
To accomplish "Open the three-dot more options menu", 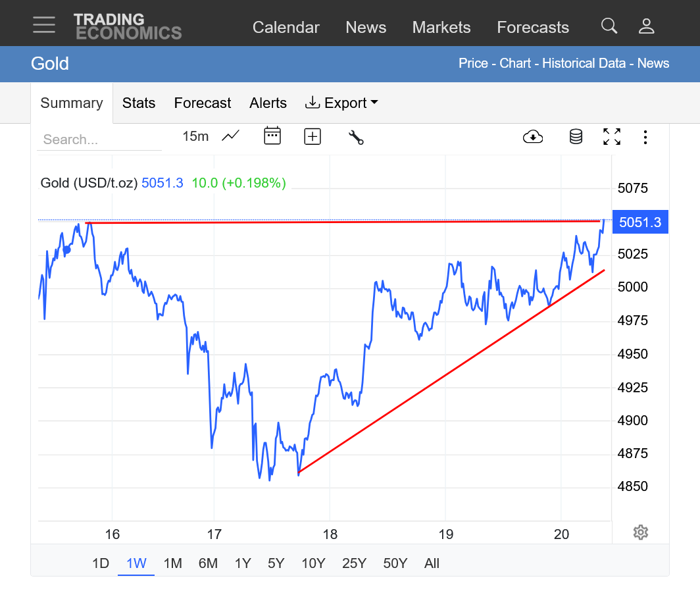I will pos(645,136).
